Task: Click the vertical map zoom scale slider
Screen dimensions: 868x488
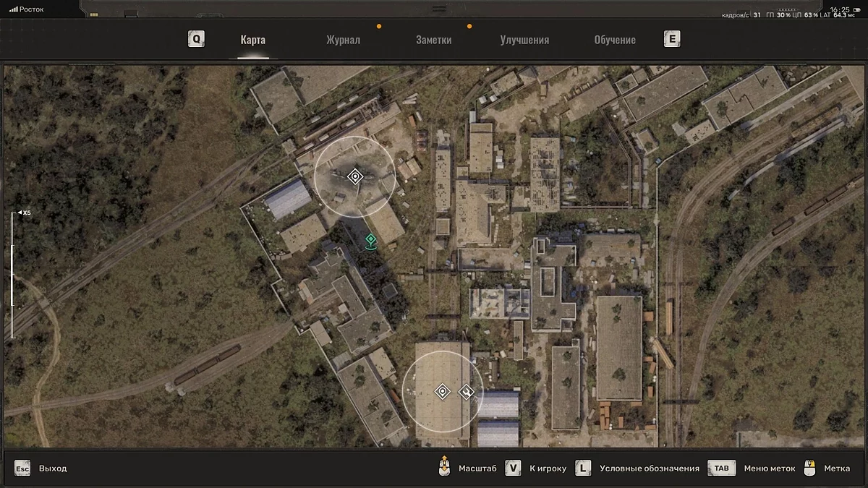Action: point(12,275)
